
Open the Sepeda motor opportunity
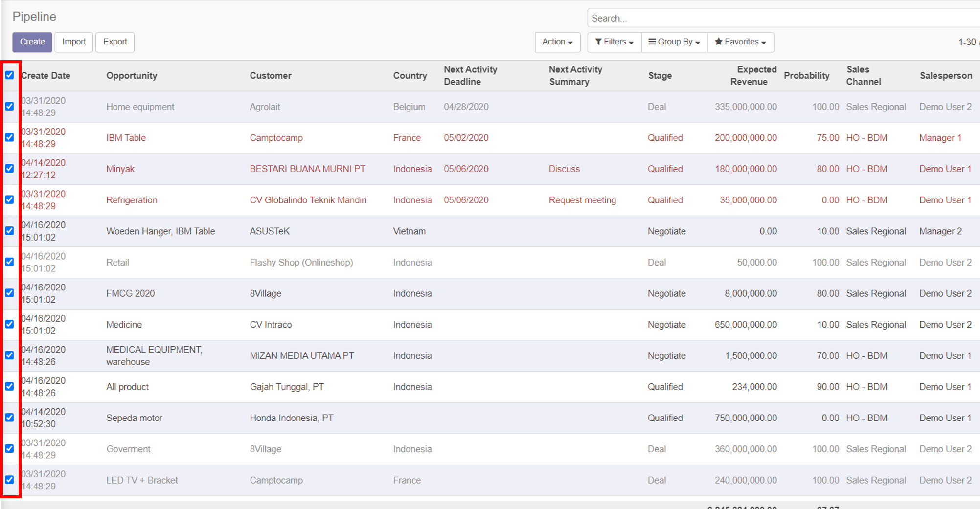134,418
